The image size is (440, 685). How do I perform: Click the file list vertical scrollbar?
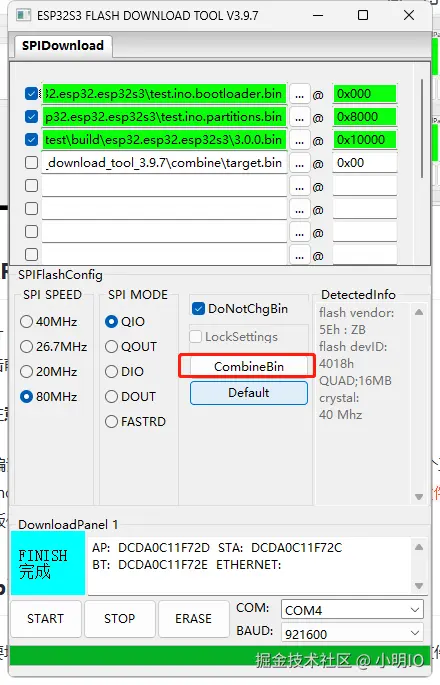coord(422,128)
